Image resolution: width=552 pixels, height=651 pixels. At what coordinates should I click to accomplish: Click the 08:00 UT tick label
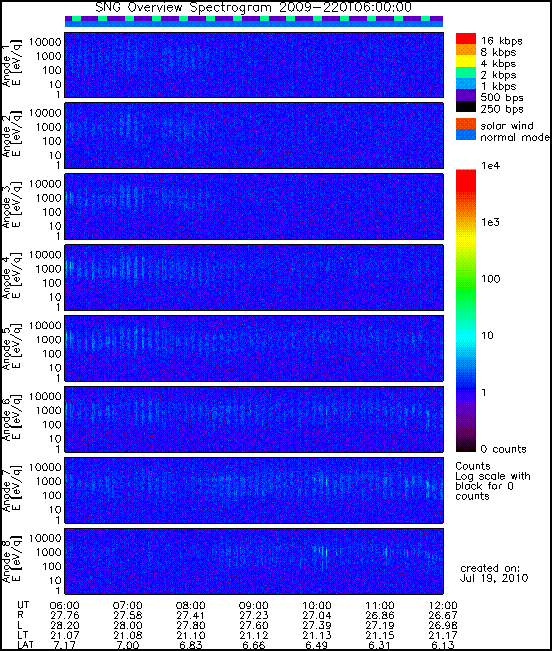(191, 606)
